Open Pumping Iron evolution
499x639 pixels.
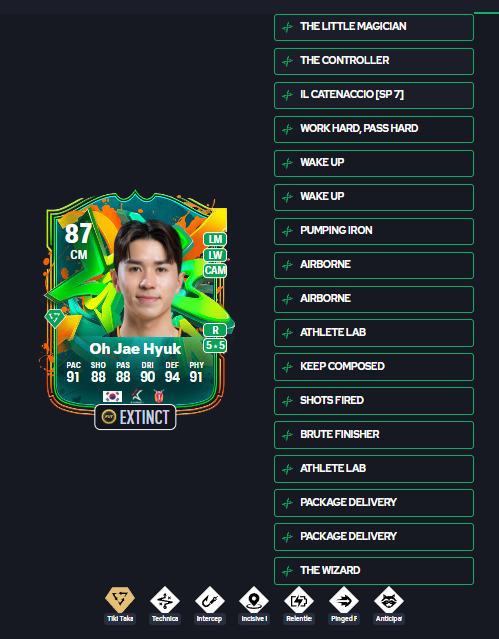pyautogui.click(x=374, y=231)
